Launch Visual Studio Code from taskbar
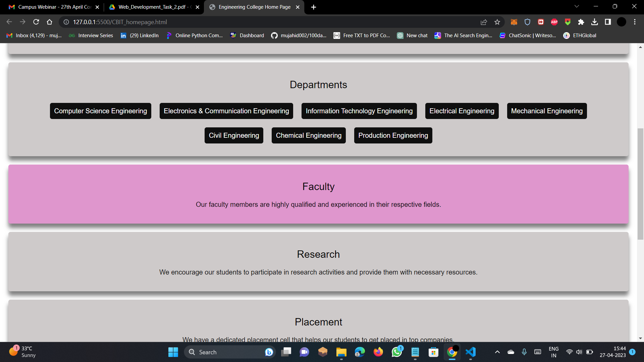Image resolution: width=644 pixels, height=362 pixels. 470,352
